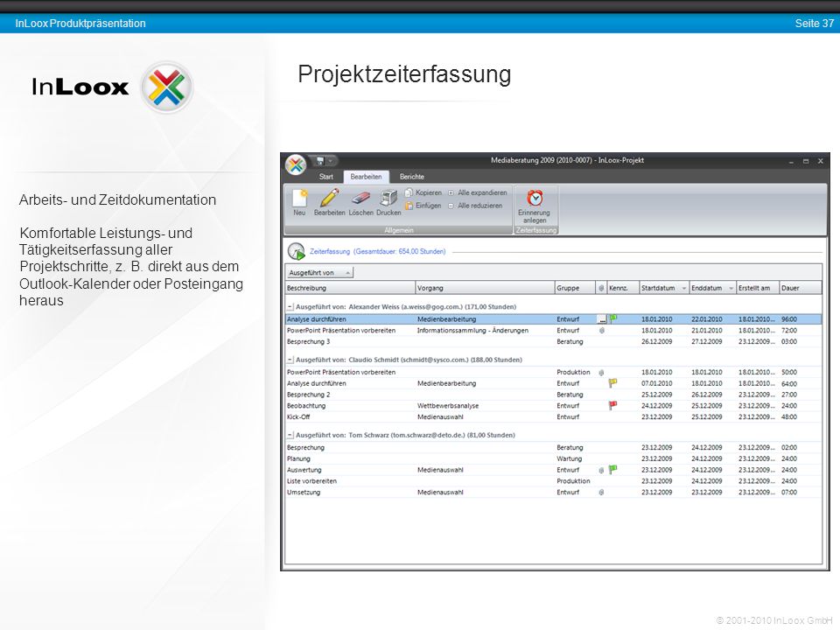Click the Einfügen paste icon
Viewport: 840px width, 630px height.
point(409,206)
